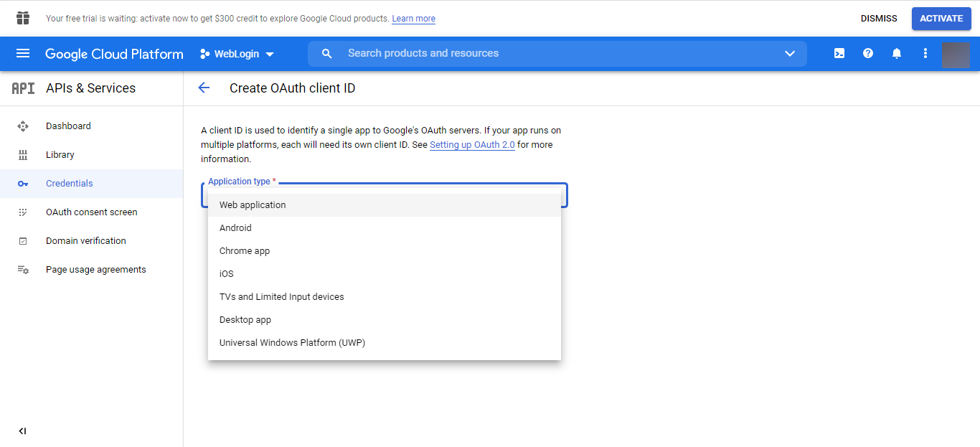Viewport: 980px width, 447px height.
Task: Click the Application type dropdown field
Action: coord(384,195)
